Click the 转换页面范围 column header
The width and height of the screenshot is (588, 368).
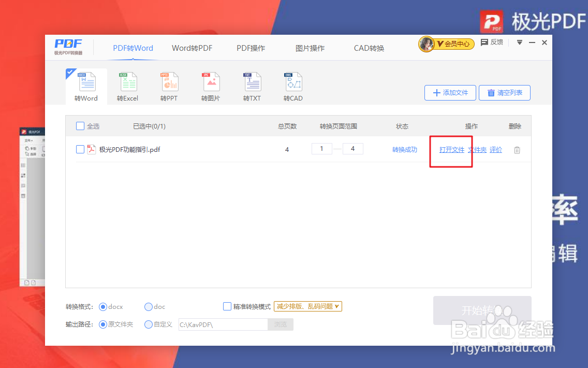[x=338, y=126]
